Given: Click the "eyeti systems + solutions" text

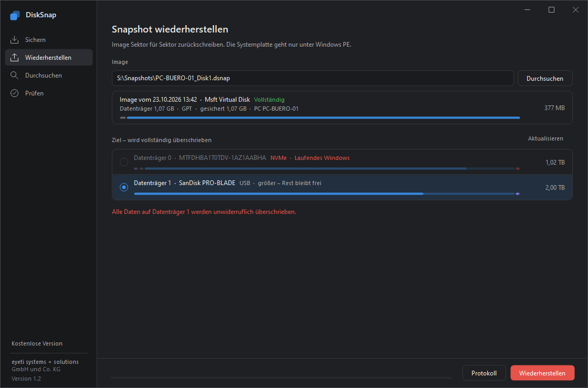Looking at the screenshot, I should (45, 362).
